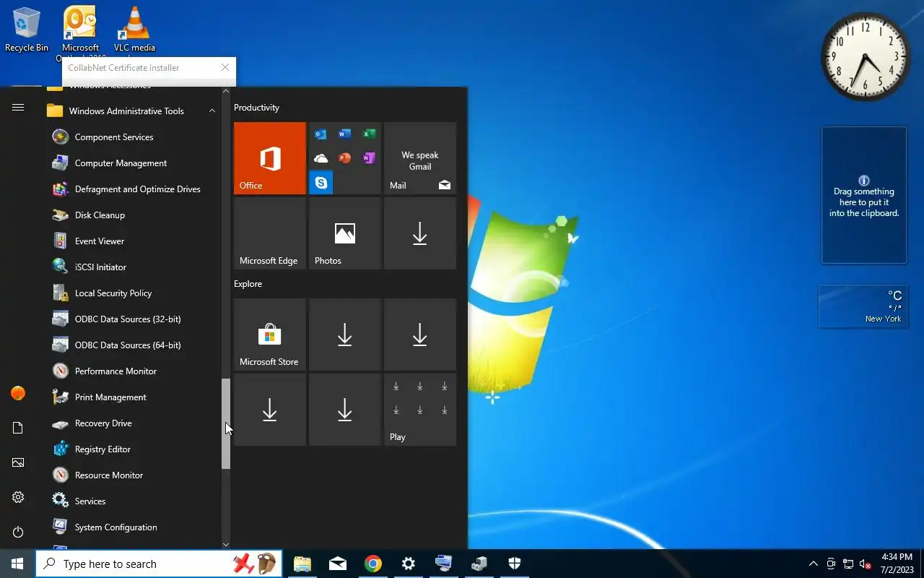The height and width of the screenshot is (578, 924).
Task: Launch Computer Management
Action: click(134, 163)
